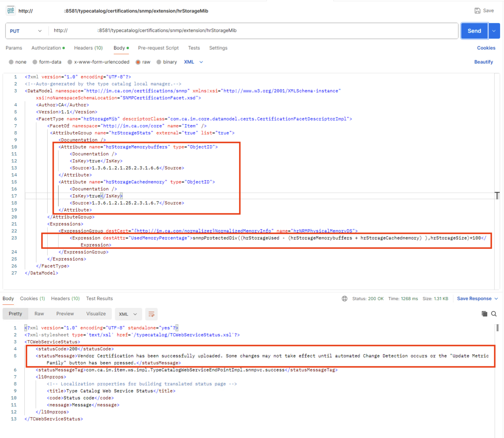Open the request Headers (10) tab
The width and height of the screenshot is (504, 438).
(88, 48)
